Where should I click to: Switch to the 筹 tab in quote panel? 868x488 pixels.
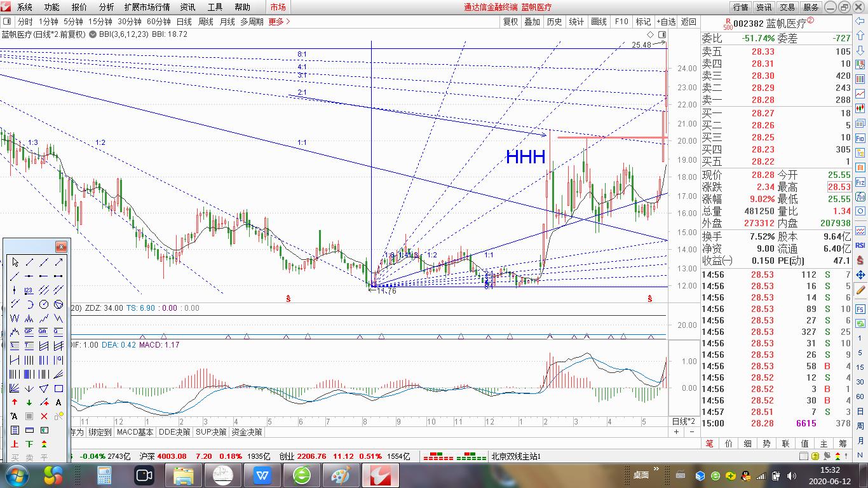(843, 444)
